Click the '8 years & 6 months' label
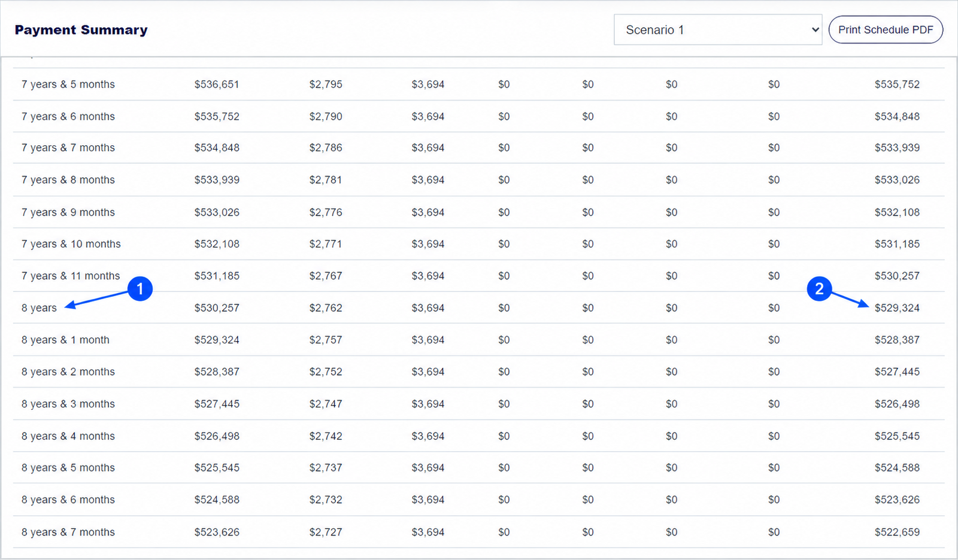 [68, 500]
